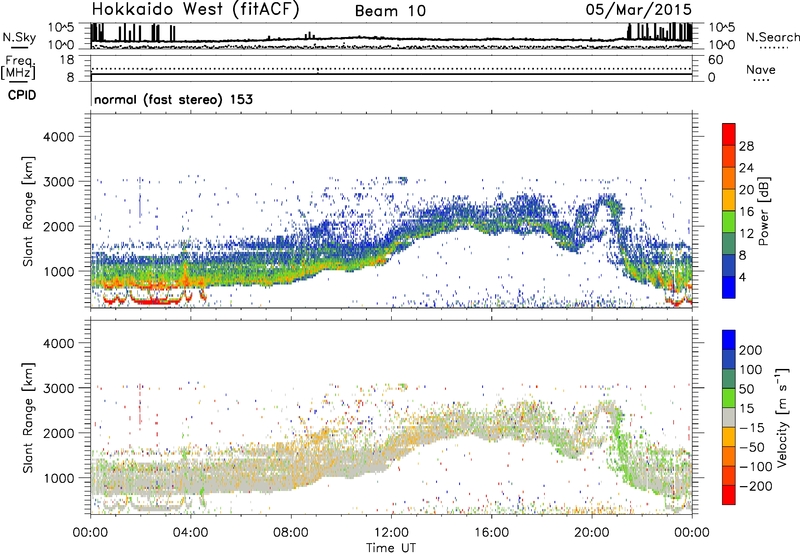The width and height of the screenshot is (800, 554).
Task: Click the 'N.Sky' legend label
Action: (19, 37)
